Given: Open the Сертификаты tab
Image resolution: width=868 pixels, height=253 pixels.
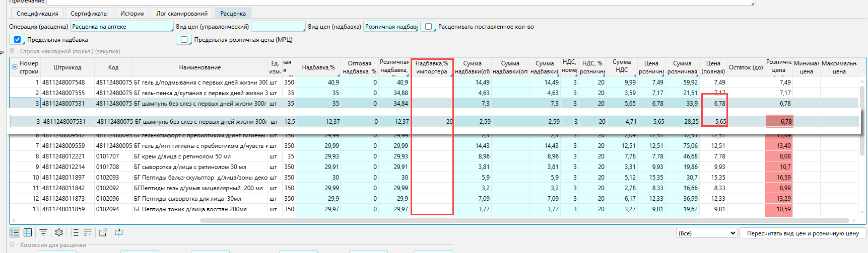Looking at the screenshot, I should pyautogui.click(x=89, y=14).
